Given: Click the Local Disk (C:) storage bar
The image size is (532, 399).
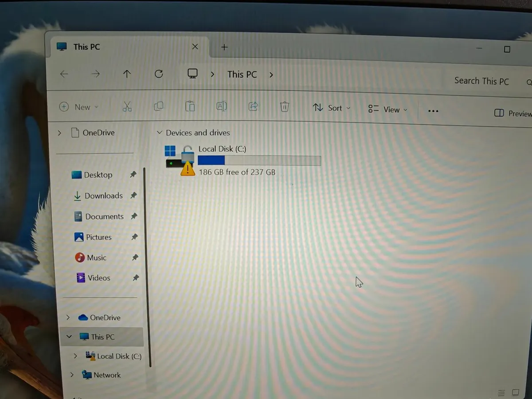Looking at the screenshot, I should pos(259,160).
